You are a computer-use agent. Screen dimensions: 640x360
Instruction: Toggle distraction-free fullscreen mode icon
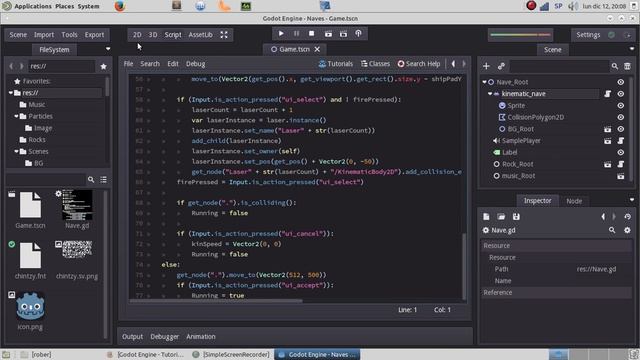(x=224, y=35)
